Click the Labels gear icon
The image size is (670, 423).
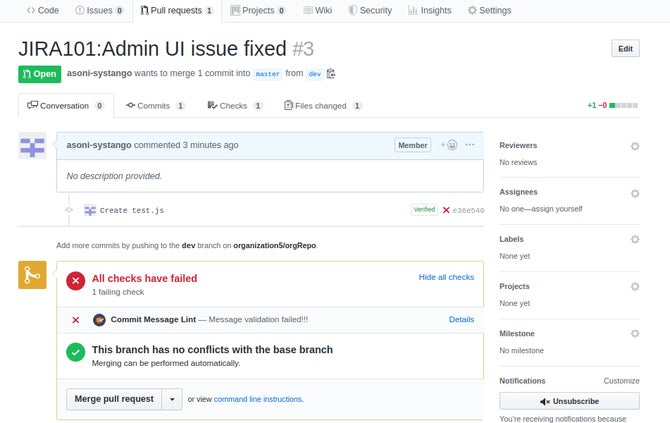(634, 240)
